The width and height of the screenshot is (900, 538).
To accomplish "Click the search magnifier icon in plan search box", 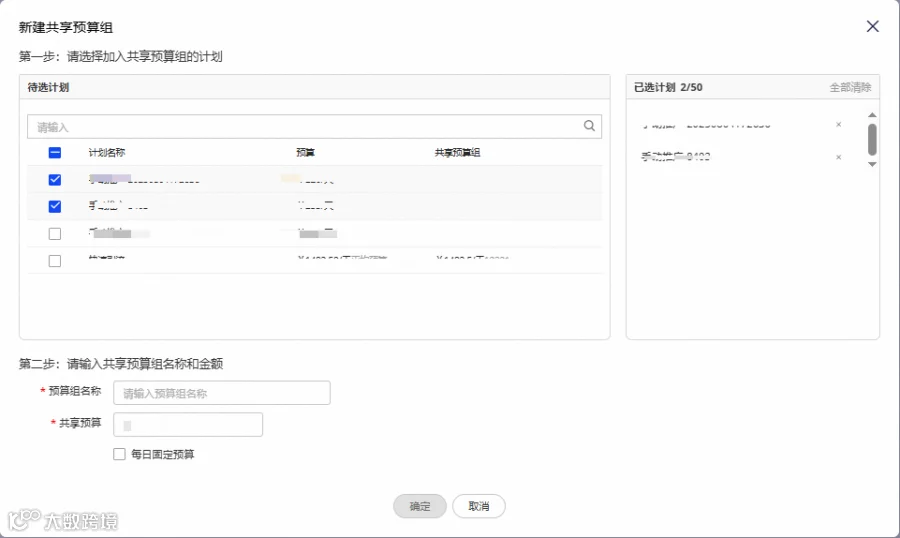I will click(589, 126).
